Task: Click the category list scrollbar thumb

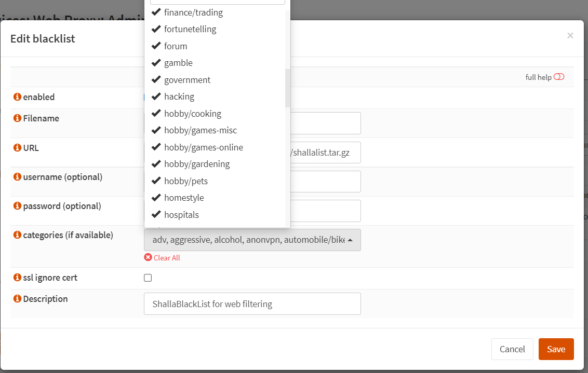Action: point(287,88)
